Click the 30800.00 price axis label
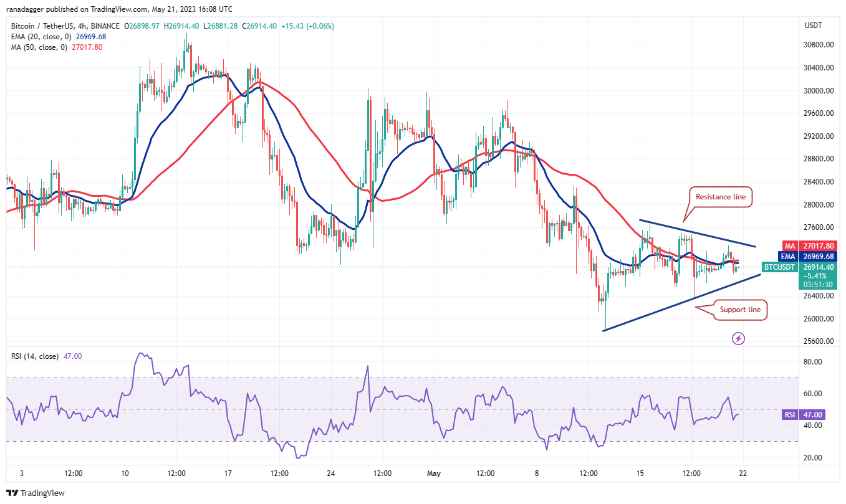 818,45
